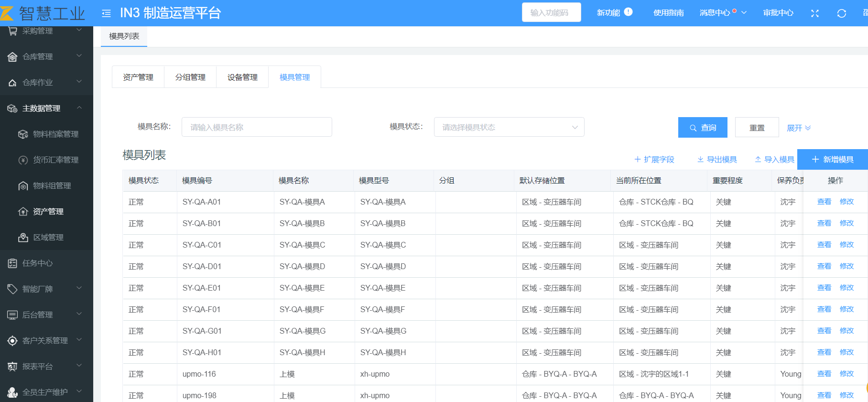
Task: Click the 新增模具 button
Action: (832, 160)
